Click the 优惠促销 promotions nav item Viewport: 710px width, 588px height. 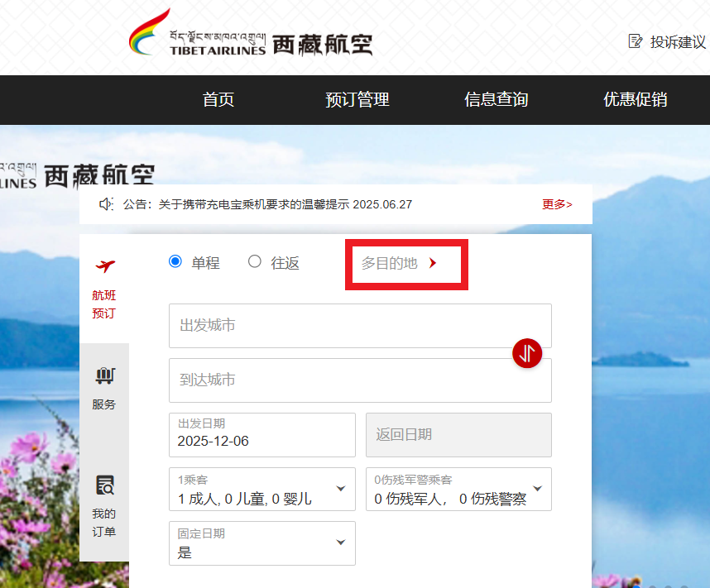(635, 99)
